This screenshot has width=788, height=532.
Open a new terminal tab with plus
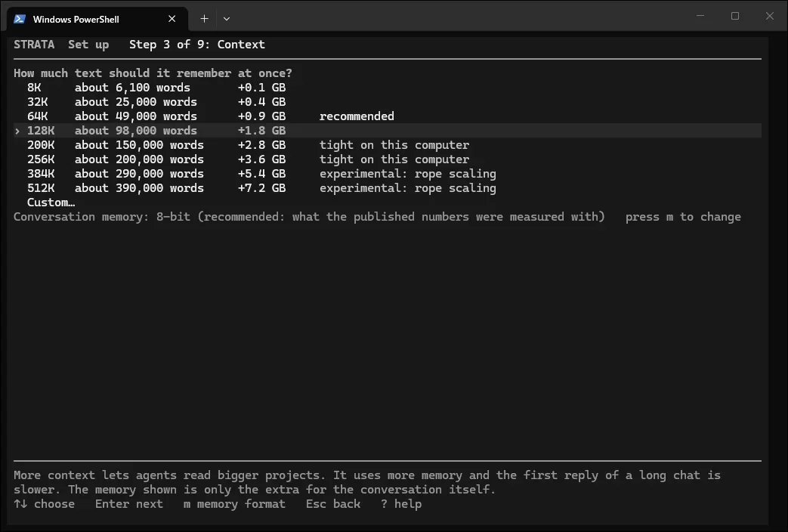point(204,19)
